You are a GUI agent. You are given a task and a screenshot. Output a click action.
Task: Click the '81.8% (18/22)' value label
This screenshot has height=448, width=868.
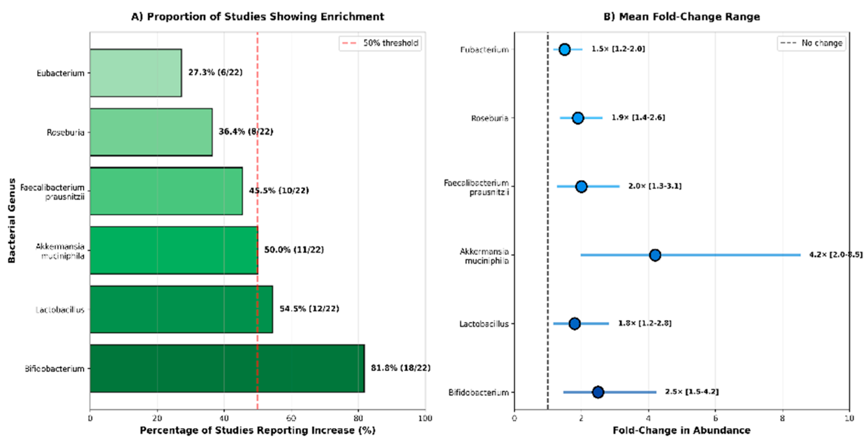(x=401, y=368)
